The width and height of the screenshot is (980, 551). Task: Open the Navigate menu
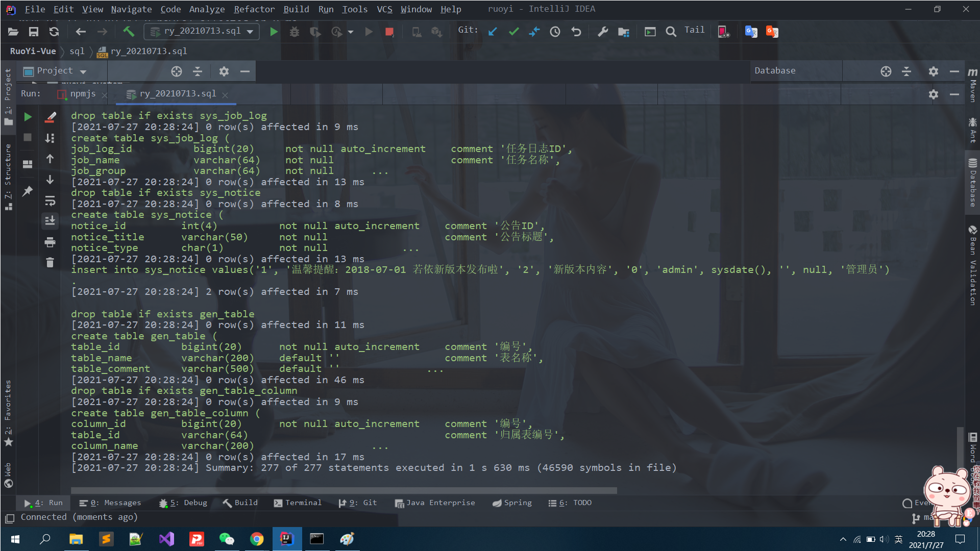(x=131, y=9)
